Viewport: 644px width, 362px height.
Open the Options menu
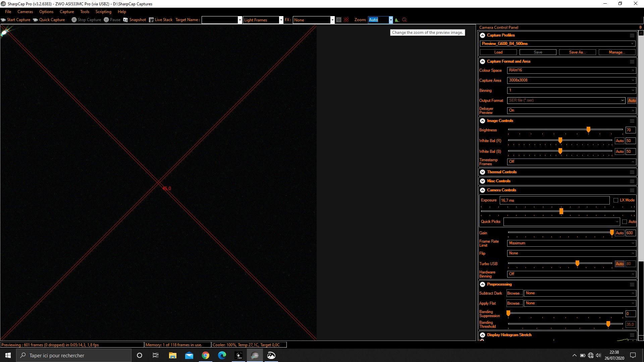(x=46, y=12)
